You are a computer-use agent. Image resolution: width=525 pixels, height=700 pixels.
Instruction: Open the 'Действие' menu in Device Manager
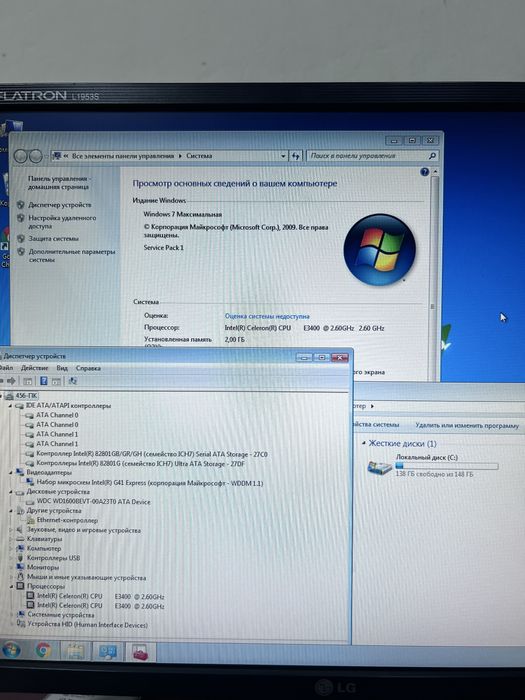tap(34, 368)
